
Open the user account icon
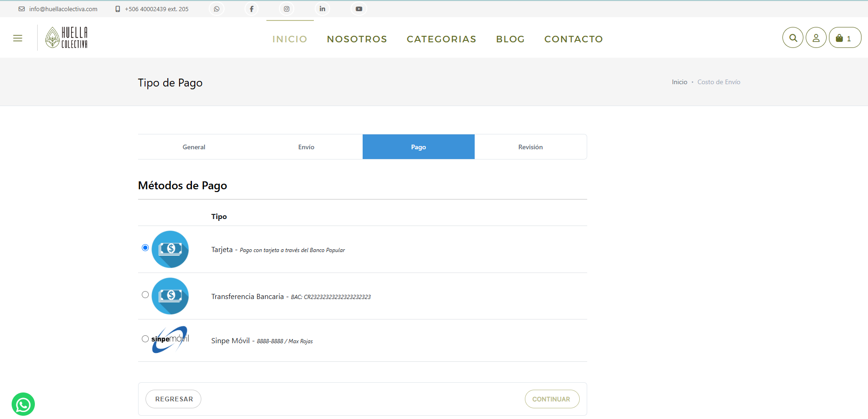(x=816, y=38)
